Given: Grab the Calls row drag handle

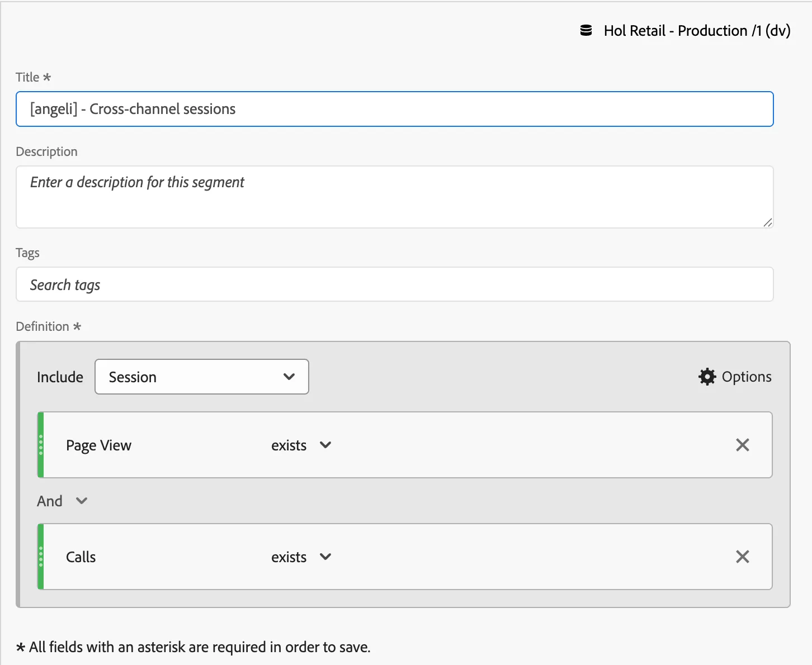Looking at the screenshot, I should coord(41,557).
